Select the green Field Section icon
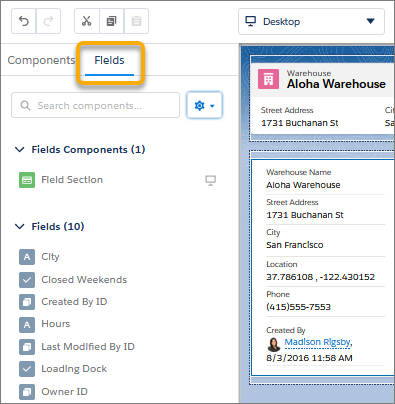The image size is (395, 404). [27, 180]
